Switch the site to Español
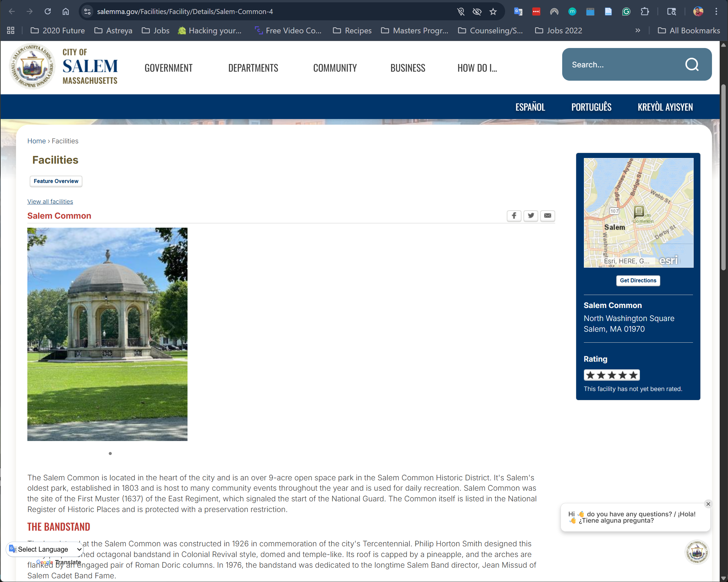The width and height of the screenshot is (728, 582). coord(530,107)
